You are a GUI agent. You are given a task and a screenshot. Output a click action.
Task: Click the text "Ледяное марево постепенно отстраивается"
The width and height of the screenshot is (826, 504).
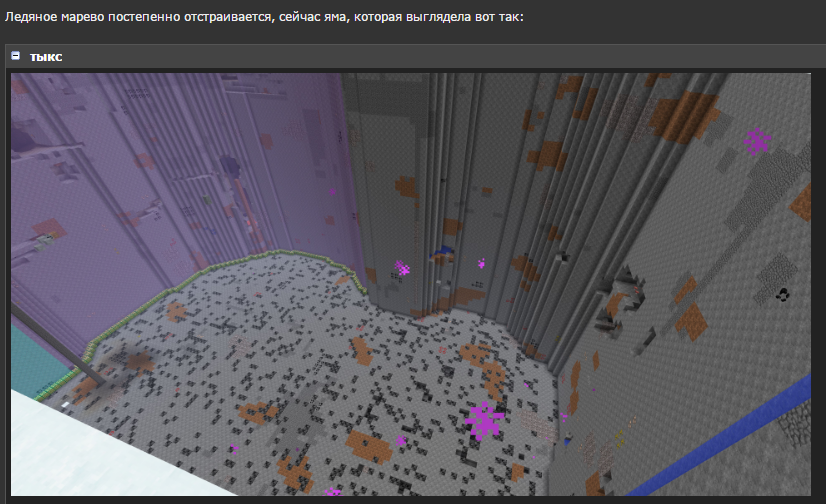[x=139, y=17]
